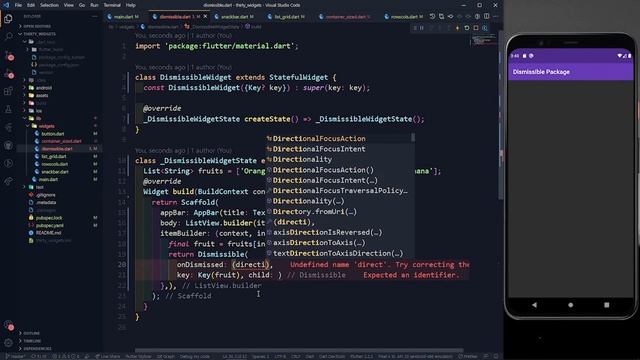Click the open changes icon in editor toolbar
This screenshot has width=640, height=360.
tap(441, 16)
